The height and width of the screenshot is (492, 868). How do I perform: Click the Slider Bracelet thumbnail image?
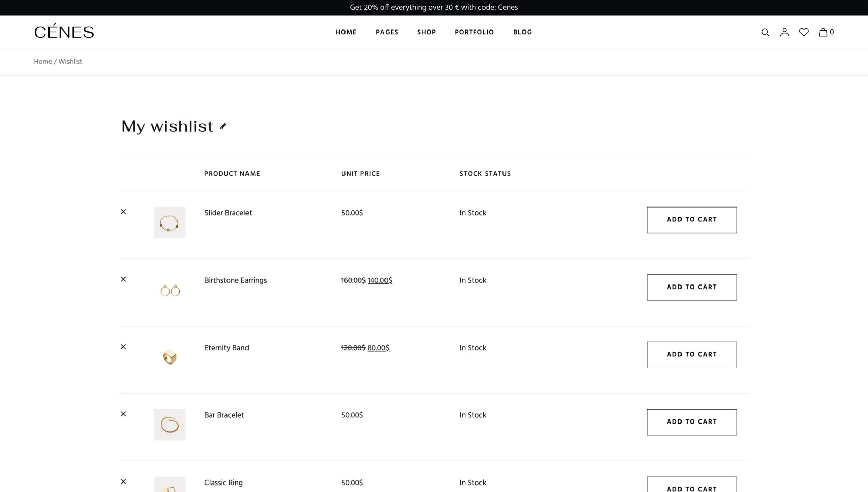(170, 222)
